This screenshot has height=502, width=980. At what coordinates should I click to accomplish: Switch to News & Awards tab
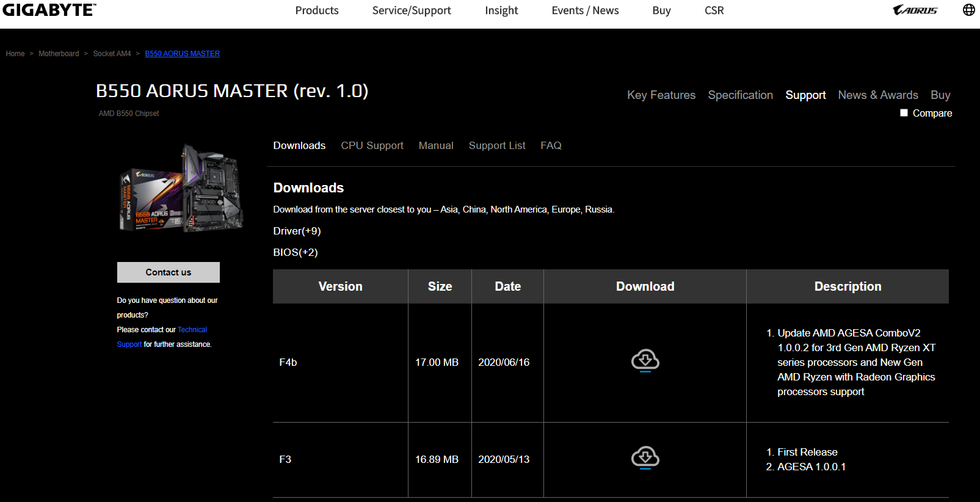(878, 95)
